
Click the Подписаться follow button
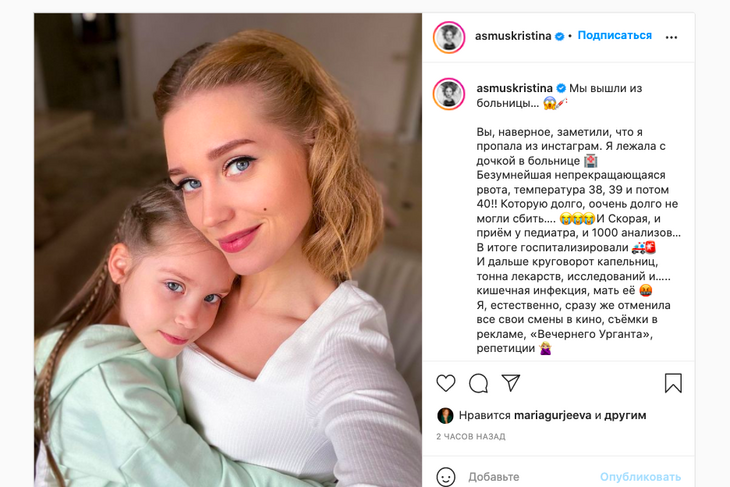point(615,35)
